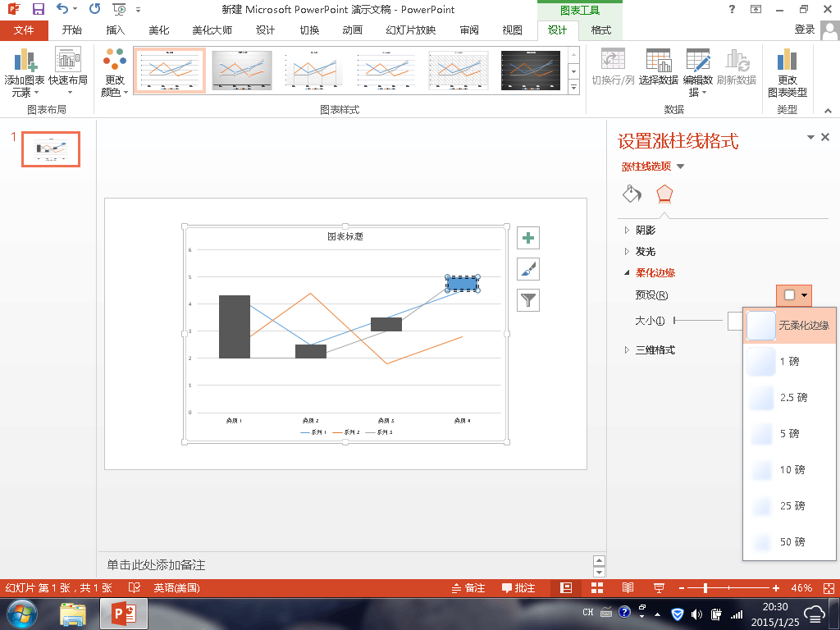
Task: Choose the 2.5 磅 soft edge preset
Action: coord(790,397)
